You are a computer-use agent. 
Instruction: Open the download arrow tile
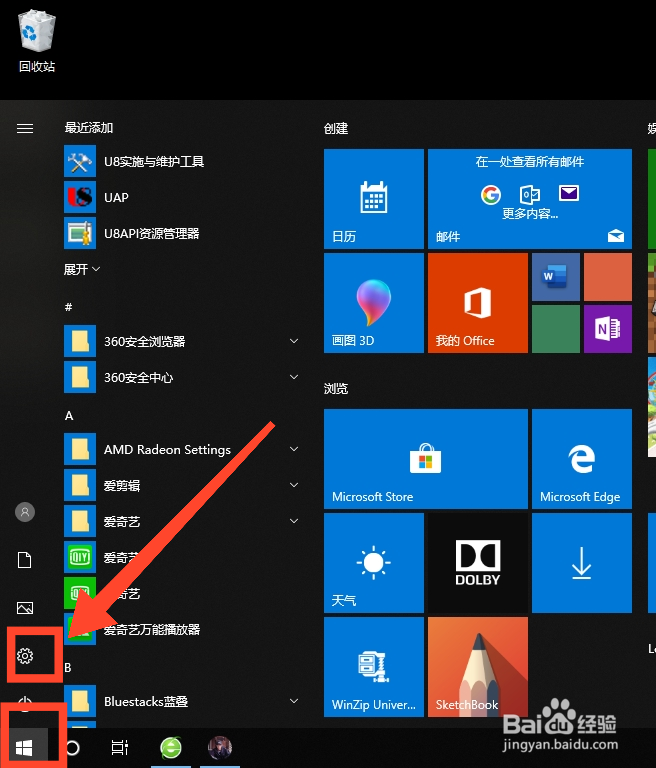point(582,563)
